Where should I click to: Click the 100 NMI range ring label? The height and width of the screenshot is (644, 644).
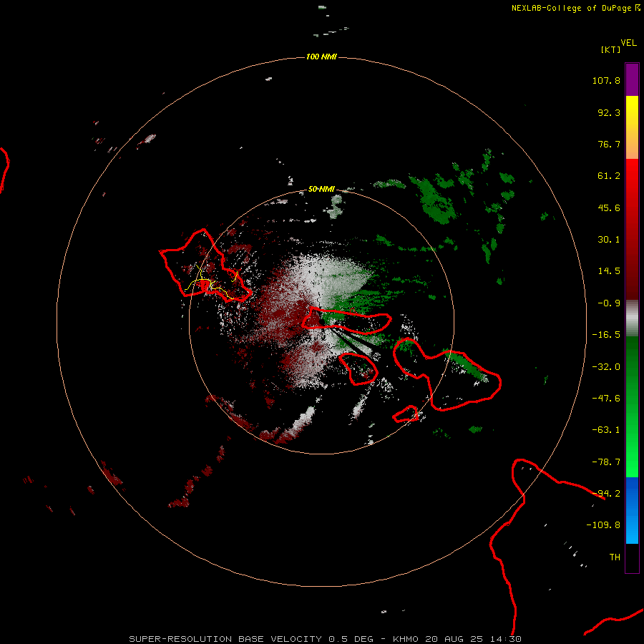pos(321,57)
